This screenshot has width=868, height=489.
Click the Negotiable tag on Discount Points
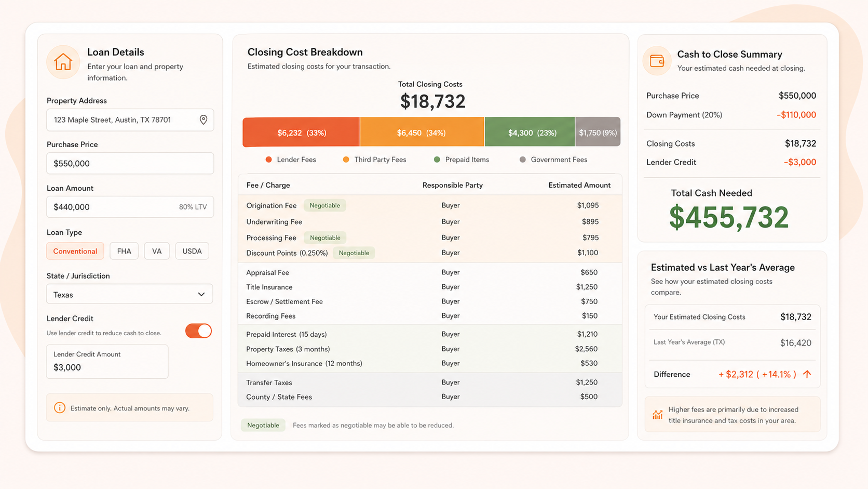tap(354, 253)
